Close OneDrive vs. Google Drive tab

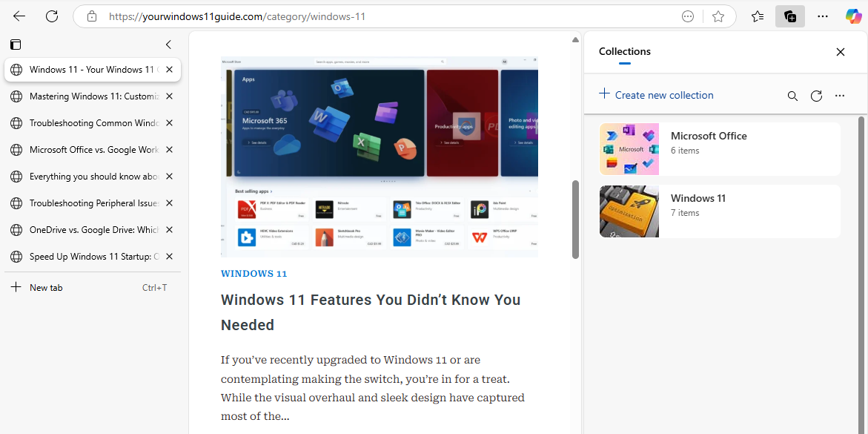coord(170,230)
